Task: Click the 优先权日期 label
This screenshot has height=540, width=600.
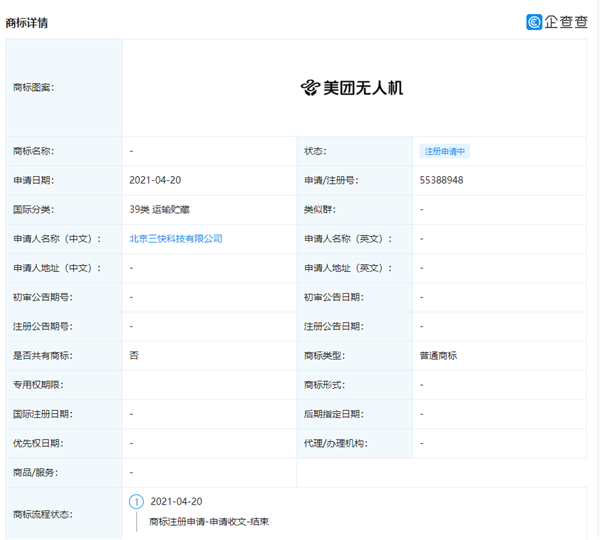Action: tap(38, 443)
